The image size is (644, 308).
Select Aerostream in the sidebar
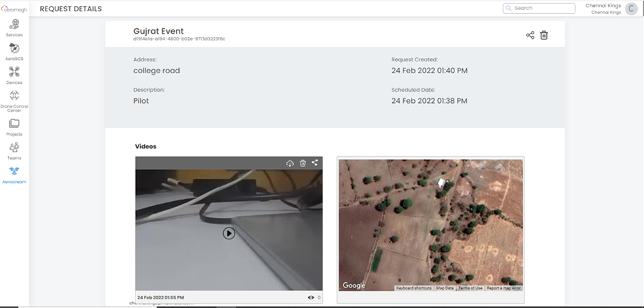click(14, 171)
